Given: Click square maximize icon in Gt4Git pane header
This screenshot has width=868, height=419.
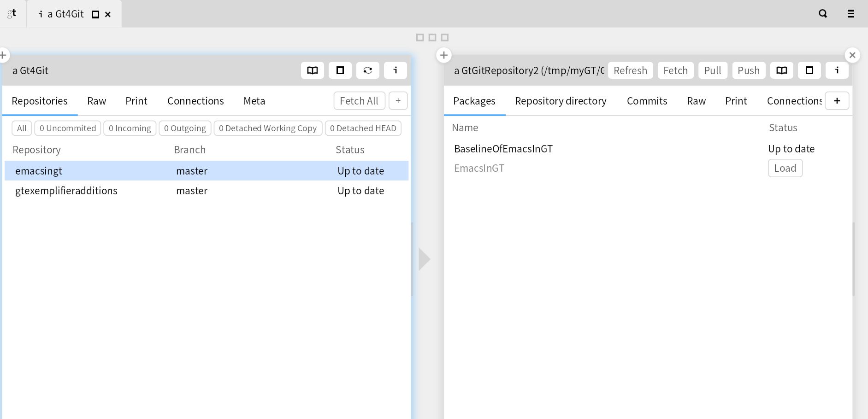Looking at the screenshot, I should click(340, 70).
